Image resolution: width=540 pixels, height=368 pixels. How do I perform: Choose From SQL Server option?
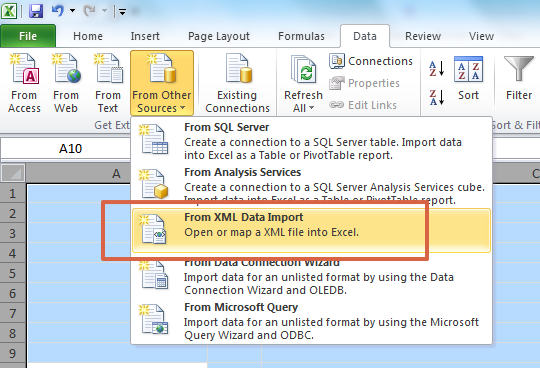[311, 140]
